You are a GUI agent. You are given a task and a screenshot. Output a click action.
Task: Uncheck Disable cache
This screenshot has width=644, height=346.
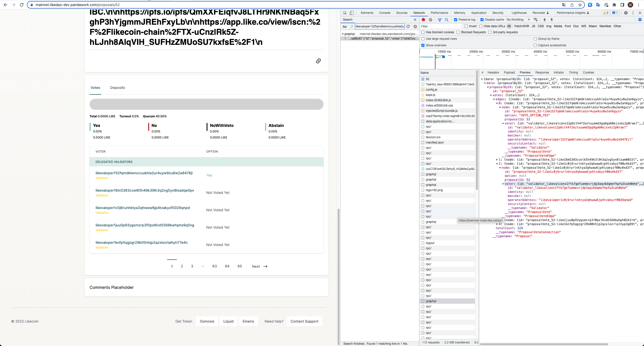(482, 20)
